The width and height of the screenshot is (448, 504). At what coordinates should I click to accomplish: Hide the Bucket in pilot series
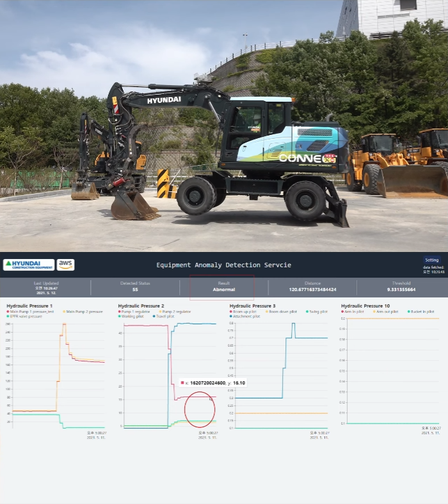click(x=423, y=311)
